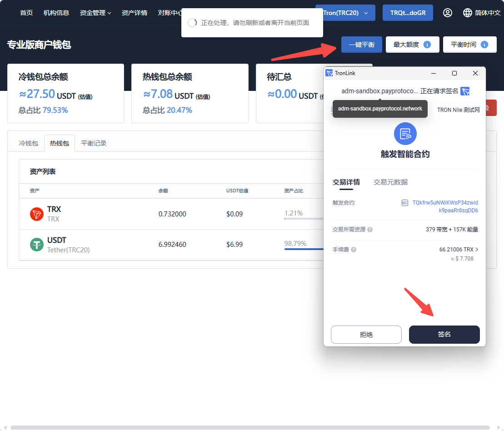Open the 机构信息 menu item
Viewport: 504px width, 431px height.
click(56, 13)
